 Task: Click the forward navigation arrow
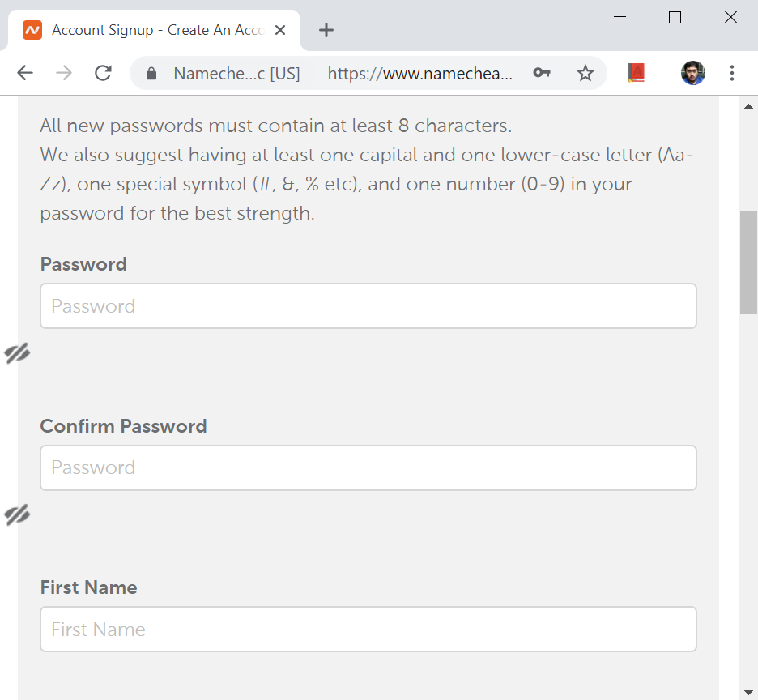pos(64,73)
